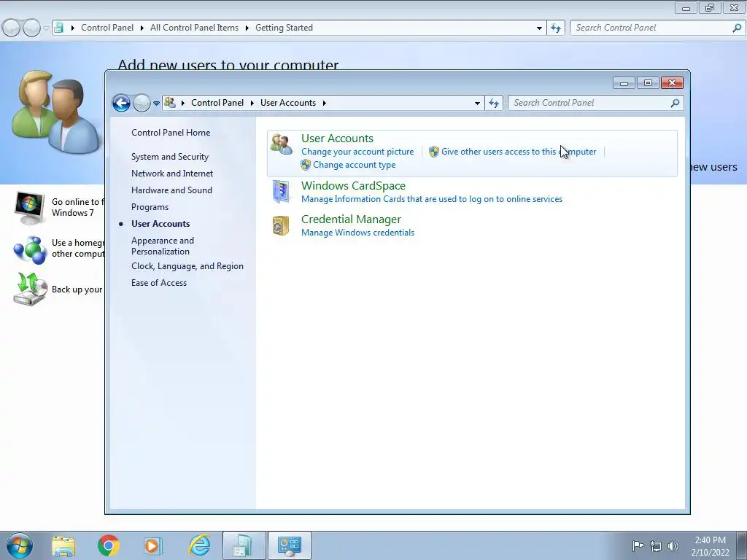Click the volume speaker tray icon
This screenshot has width=747, height=560.
(x=673, y=546)
